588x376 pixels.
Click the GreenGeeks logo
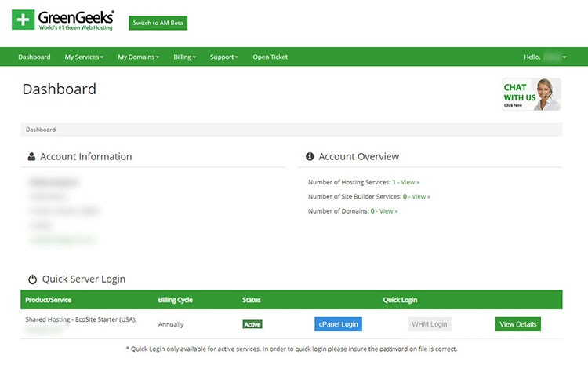pyautogui.click(x=63, y=20)
